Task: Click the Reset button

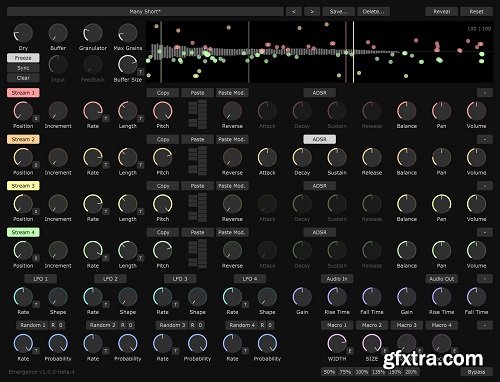Action: (x=476, y=12)
